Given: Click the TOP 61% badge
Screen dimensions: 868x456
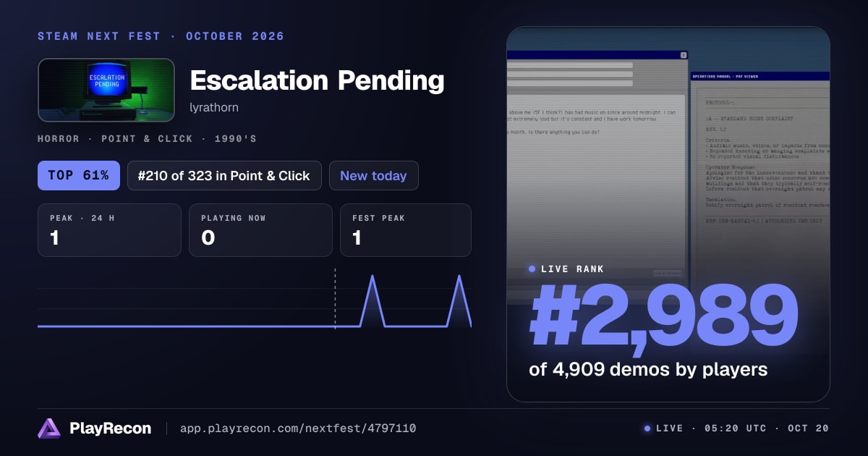Looking at the screenshot, I should (x=79, y=175).
